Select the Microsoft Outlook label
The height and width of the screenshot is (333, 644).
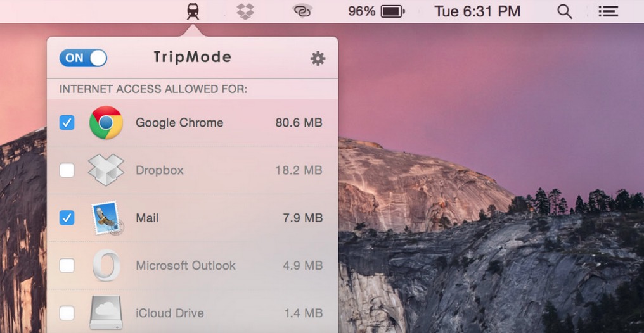pyautogui.click(x=186, y=265)
